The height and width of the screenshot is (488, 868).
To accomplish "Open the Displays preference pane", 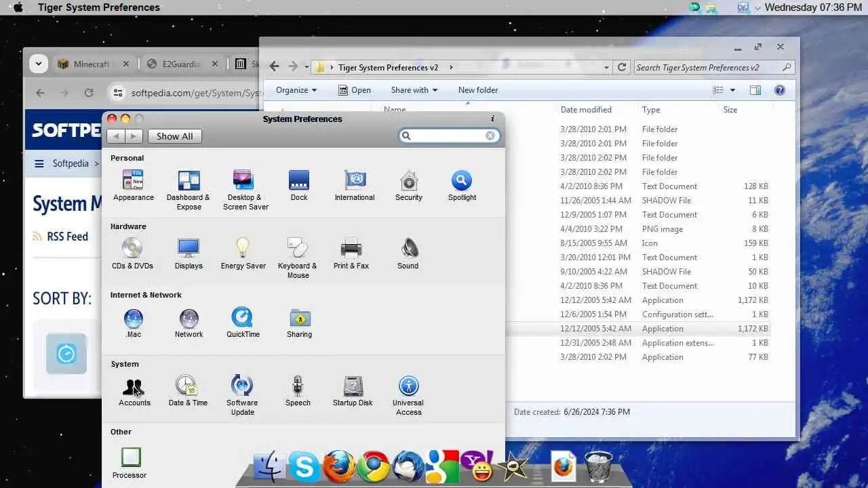I will point(189,253).
